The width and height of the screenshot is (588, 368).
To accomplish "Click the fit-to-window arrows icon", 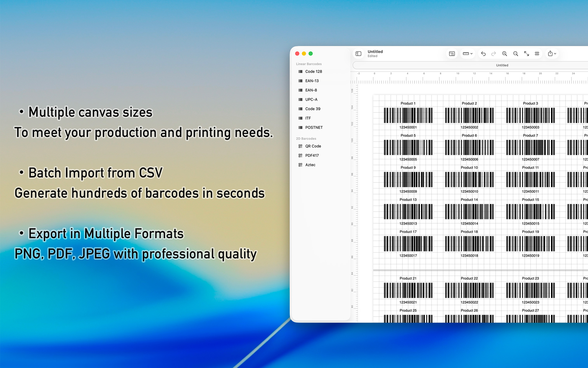I will coord(527,54).
